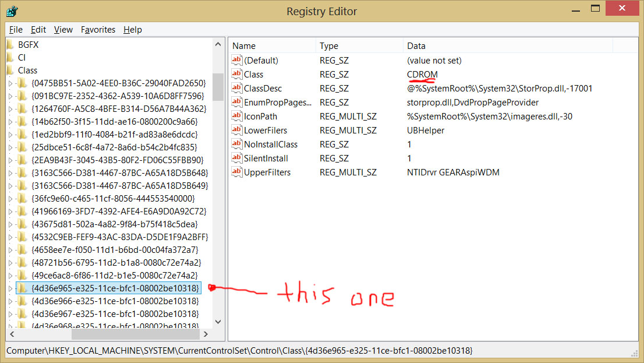The width and height of the screenshot is (644, 363).
Task: Expand key {43675d81-502a-4a82-9f84-b75f418c5dea}
Action: pyautogui.click(x=10, y=224)
